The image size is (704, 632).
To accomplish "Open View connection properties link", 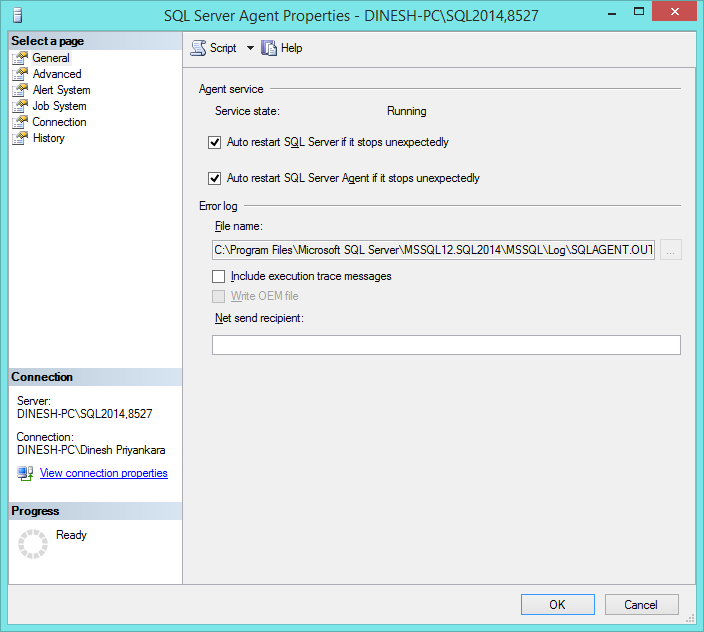I will (x=104, y=473).
